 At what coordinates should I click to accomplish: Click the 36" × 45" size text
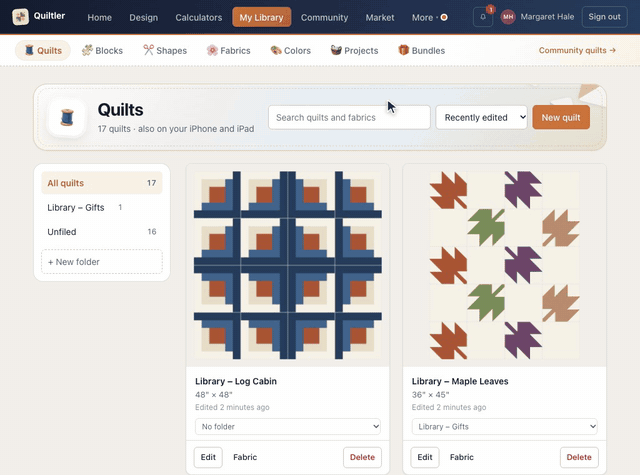pyautogui.click(x=430, y=395)
